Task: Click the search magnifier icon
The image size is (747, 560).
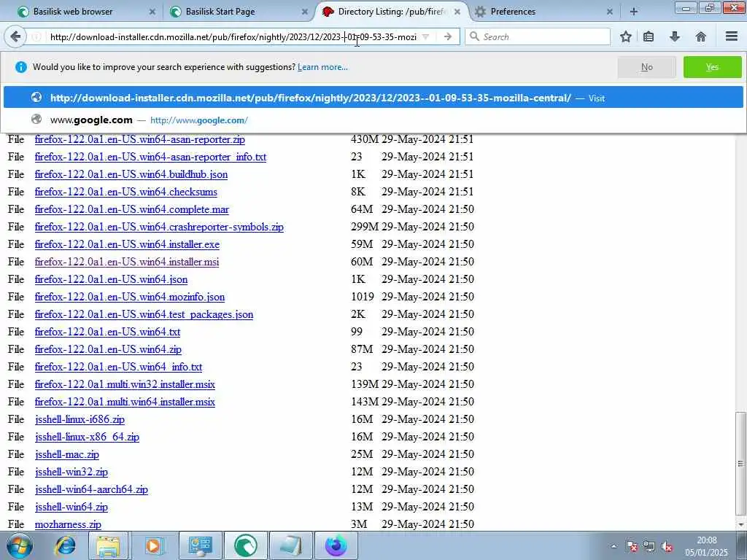Action: (474, 36)
